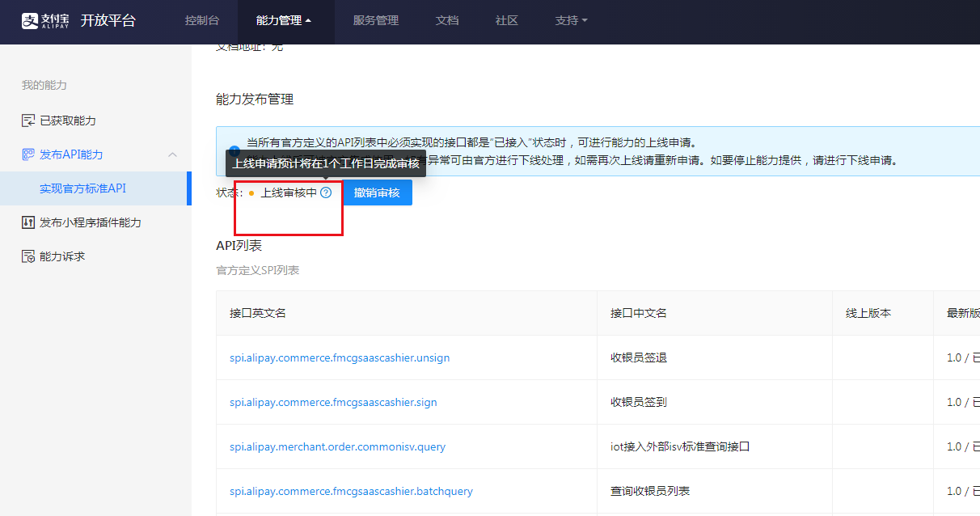
Task: Collapse the 发布API能力 section chevron
Action: [172, 154]
